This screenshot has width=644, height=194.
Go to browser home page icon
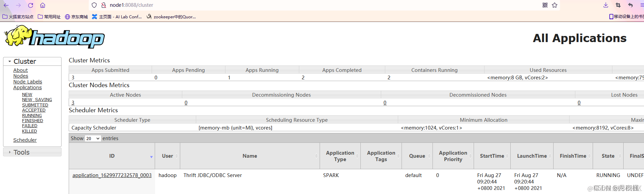43,5
